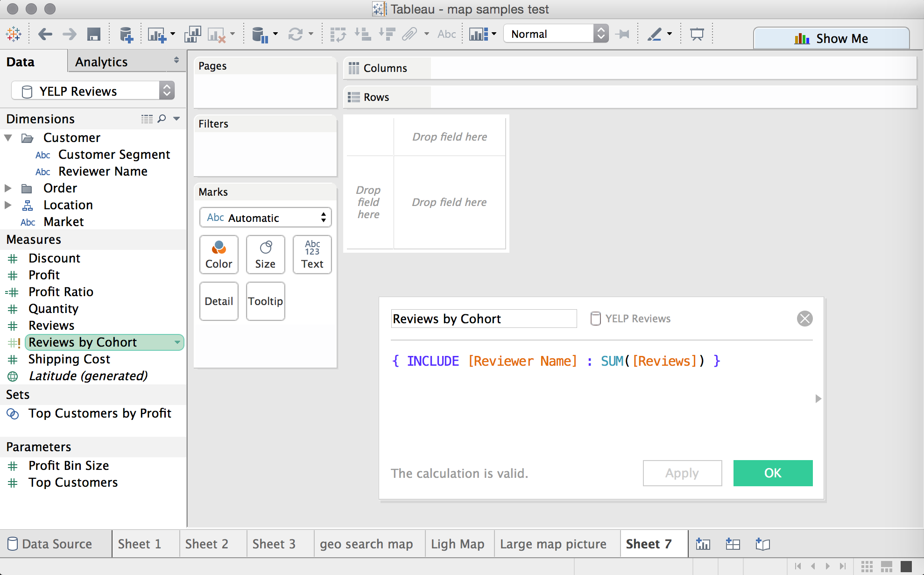Click the New Dashboard icon

[732, 543]
